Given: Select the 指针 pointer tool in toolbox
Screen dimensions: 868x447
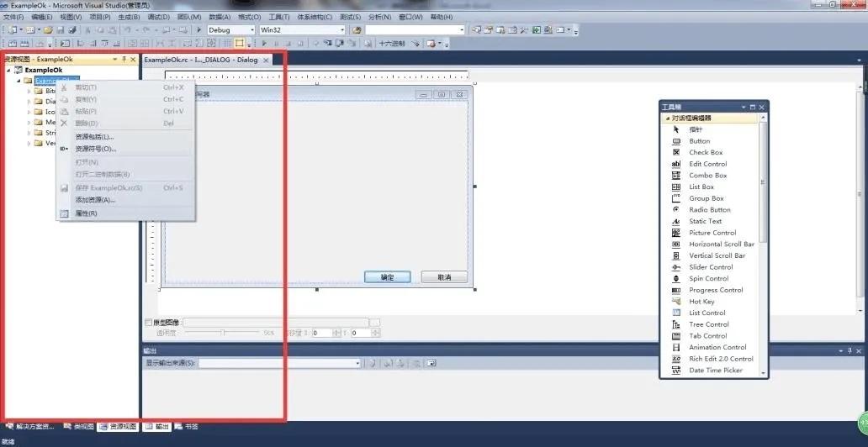Looking at the screenshot, I should (x=710, y=129).
